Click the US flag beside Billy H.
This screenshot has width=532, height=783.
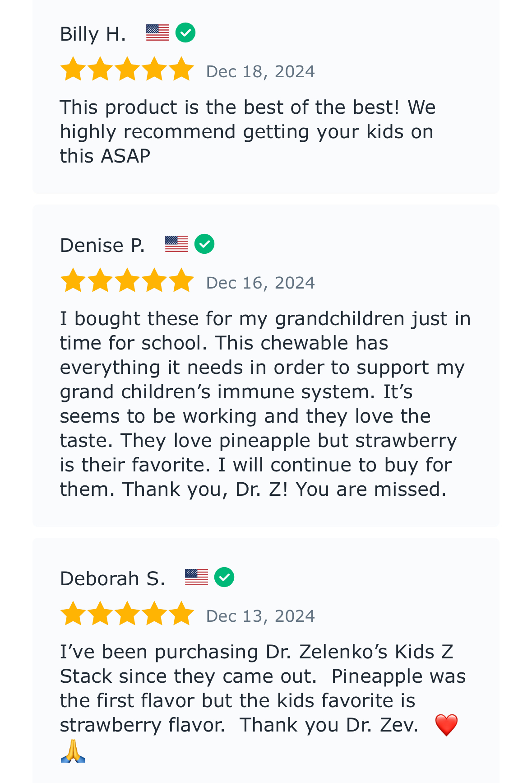(157, 33)
